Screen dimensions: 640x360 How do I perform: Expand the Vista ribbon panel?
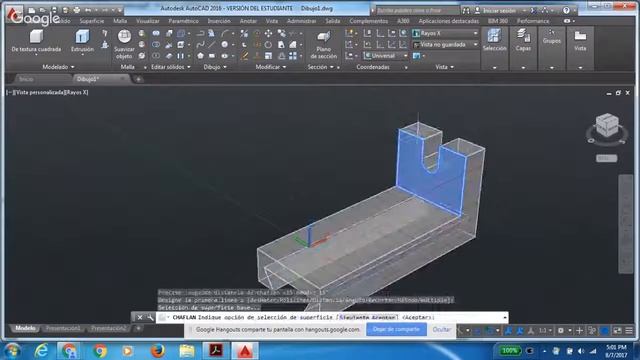[x=444, y=67]
